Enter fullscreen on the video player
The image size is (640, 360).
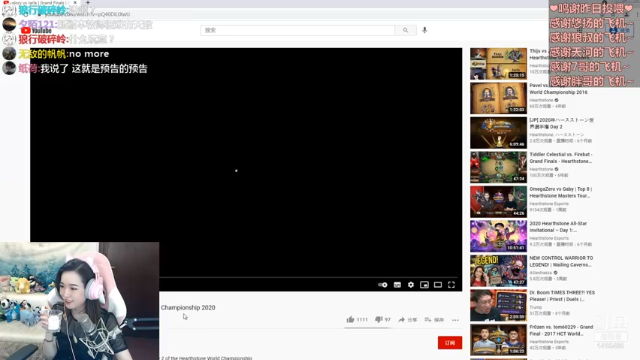coord(451,285)
